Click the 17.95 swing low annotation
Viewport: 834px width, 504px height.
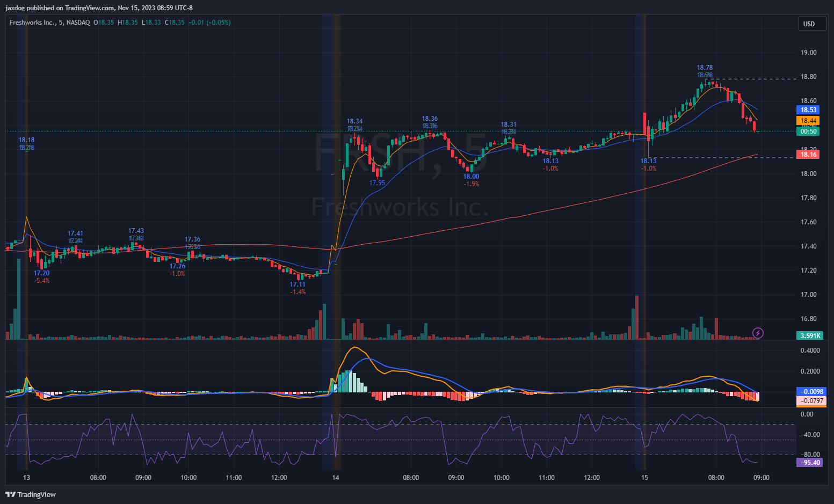[x=377, y=183]
